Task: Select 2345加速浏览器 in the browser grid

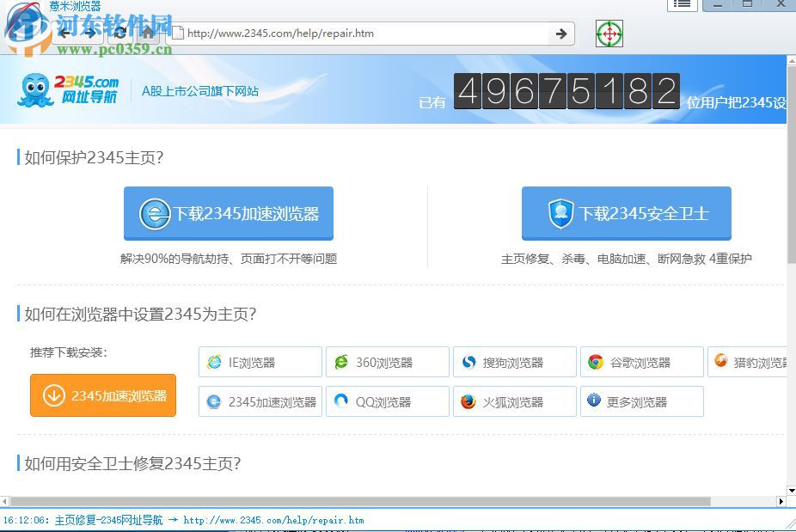Action: pos(260,401)
